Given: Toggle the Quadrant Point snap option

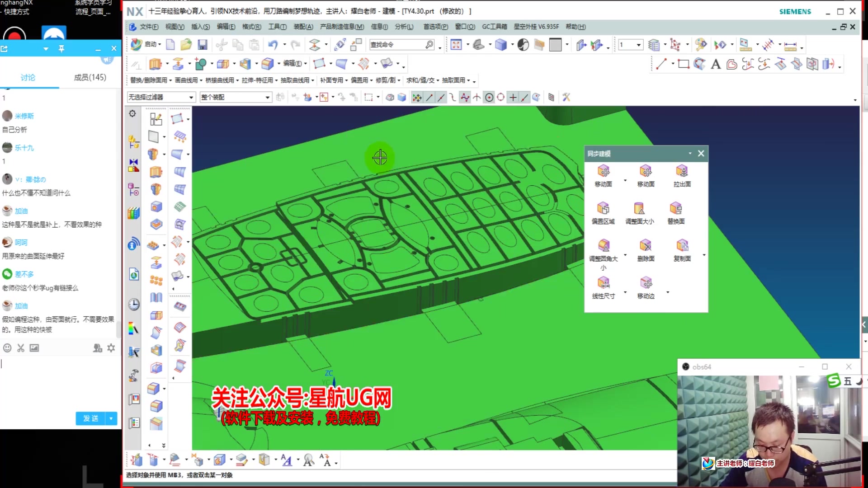Looking at the screenshot, I should [x=501, y=97].
